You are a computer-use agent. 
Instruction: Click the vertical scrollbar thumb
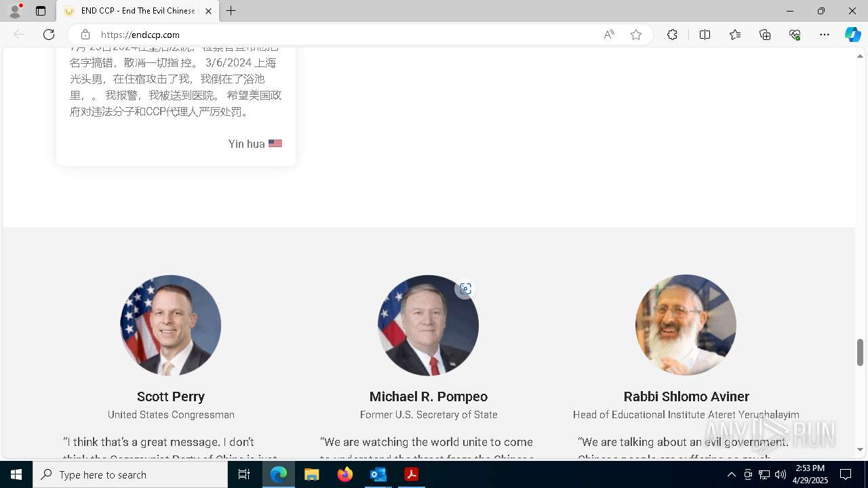tap(860, 352)
